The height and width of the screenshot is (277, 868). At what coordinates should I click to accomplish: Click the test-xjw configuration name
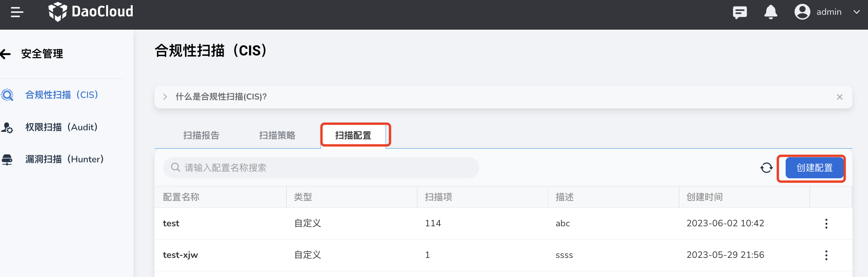coord(180,255)
